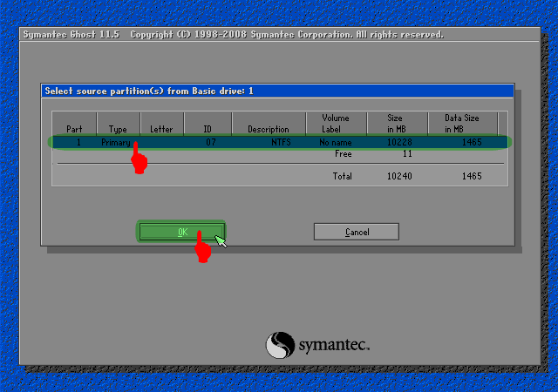558x392 pixels.
Task: Click the 1465 value in Total row
Action: pos(472,176)
